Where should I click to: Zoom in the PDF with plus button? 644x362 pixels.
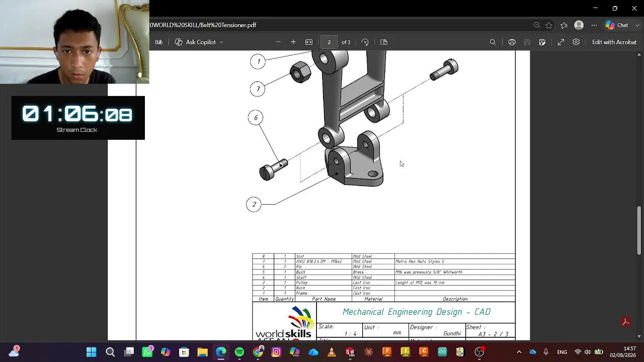pyautogui.click(x=293, y=42)
